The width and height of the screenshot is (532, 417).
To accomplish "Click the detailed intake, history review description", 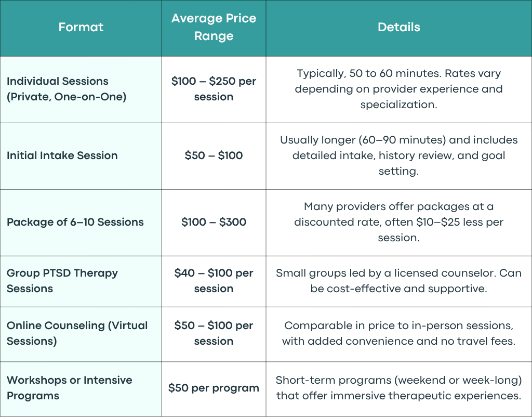I will click(399, 155).
